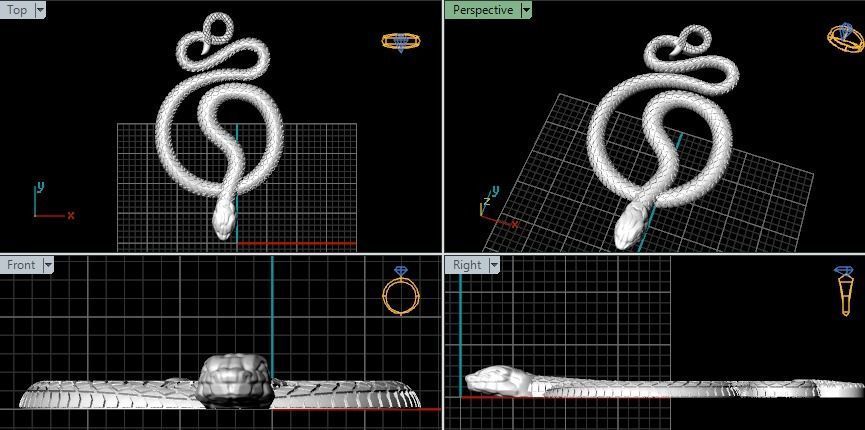Click the Right viewport label
The height and width of the screenshot is (430, 865).
[x=467, y=265]
